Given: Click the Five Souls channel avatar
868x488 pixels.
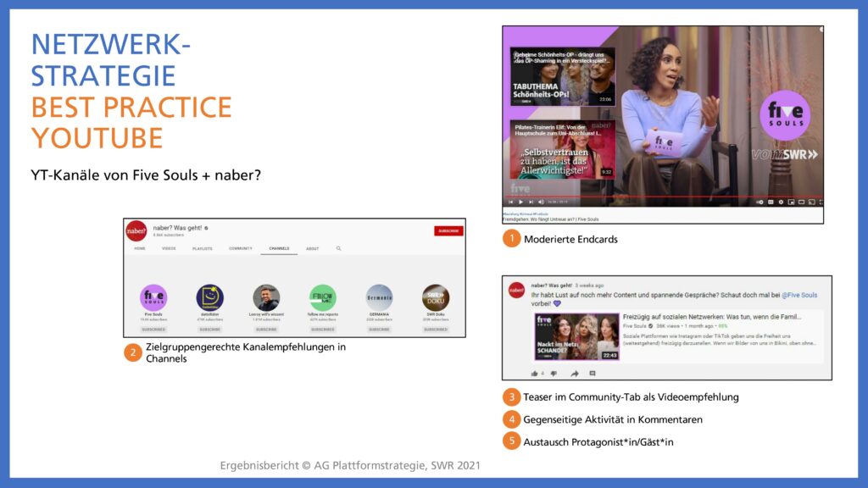Looking at the screenshot, I should click(153, 297).
